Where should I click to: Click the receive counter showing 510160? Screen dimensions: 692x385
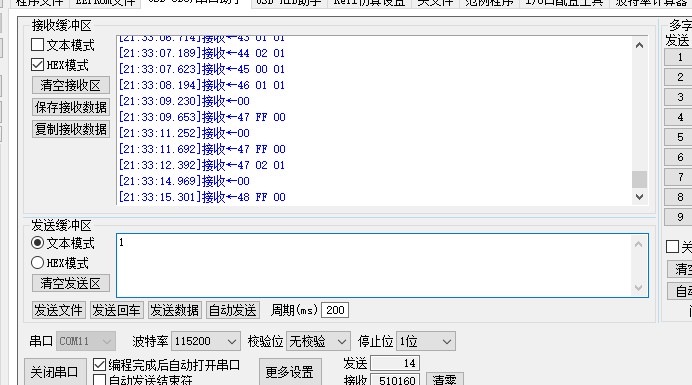(395, 380)
